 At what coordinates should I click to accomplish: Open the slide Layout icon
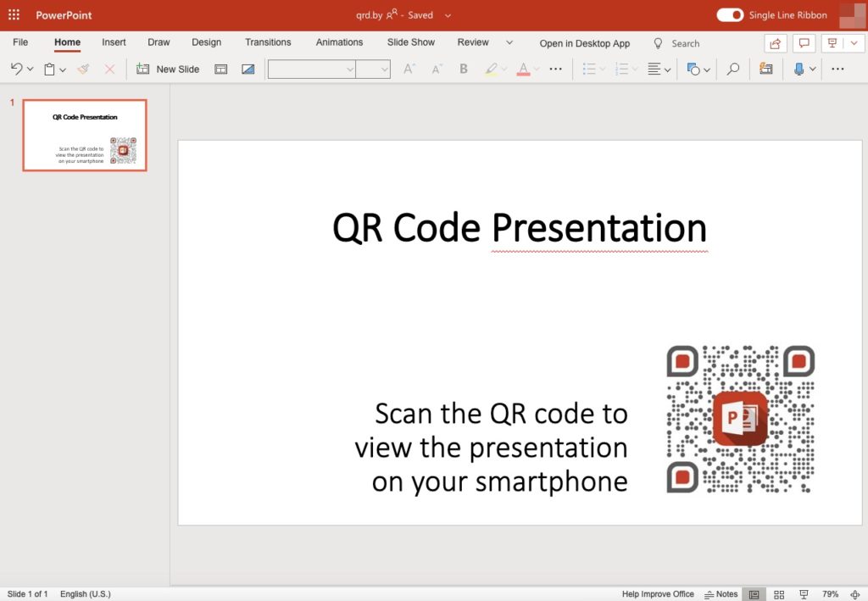[221, 70]
